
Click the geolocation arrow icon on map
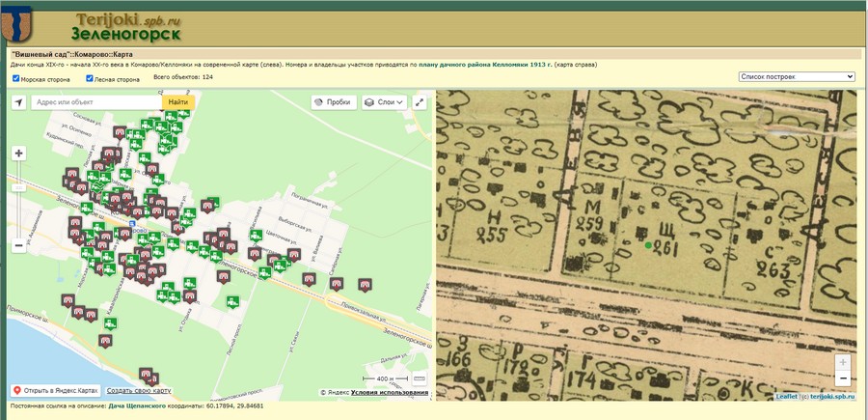tap(19, 101)
